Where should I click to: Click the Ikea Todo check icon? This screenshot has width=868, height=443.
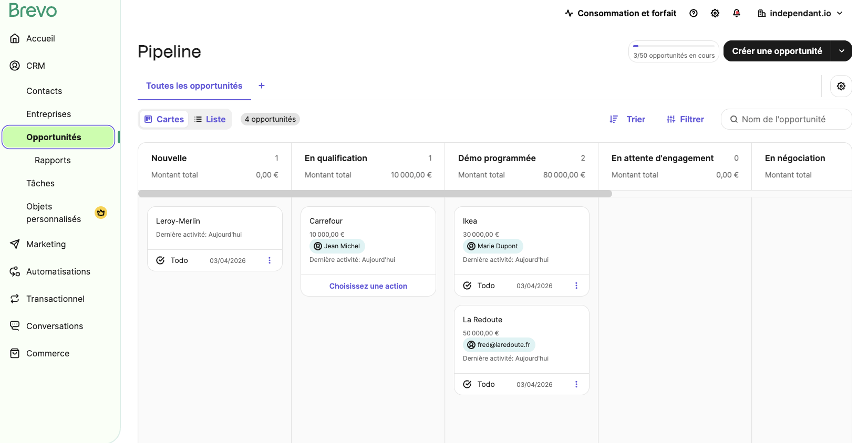(x=467, y=286)
